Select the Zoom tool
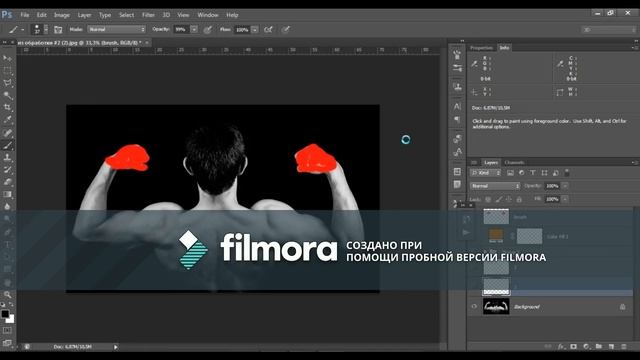This screenshot has width=640, height=360. pos(7,295)
